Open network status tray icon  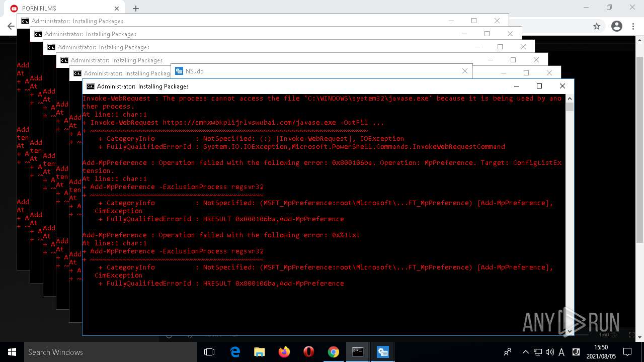[x=538, y=352]
